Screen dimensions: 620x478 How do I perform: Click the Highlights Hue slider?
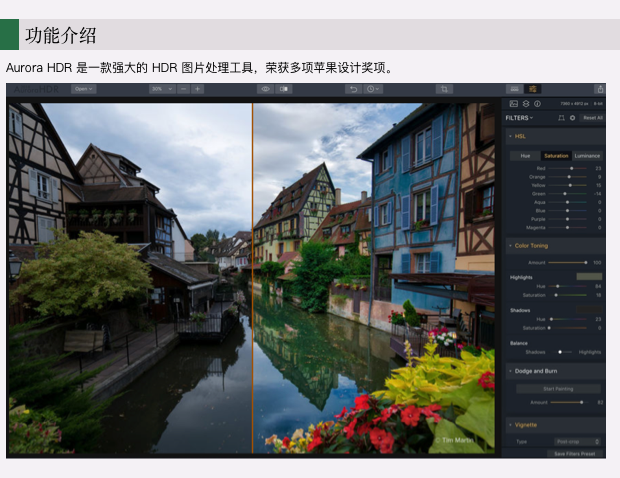(x=567, y=286)
